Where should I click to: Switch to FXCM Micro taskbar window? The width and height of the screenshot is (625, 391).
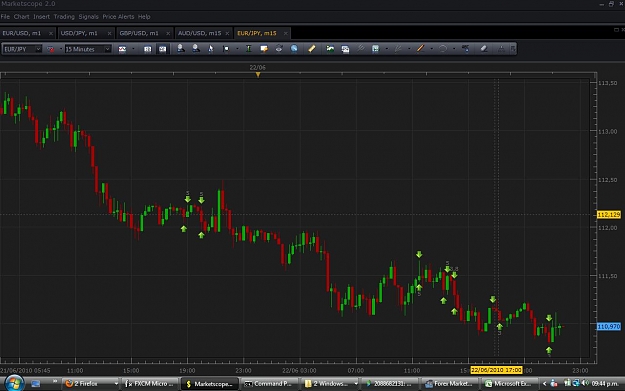click(151, 383)
